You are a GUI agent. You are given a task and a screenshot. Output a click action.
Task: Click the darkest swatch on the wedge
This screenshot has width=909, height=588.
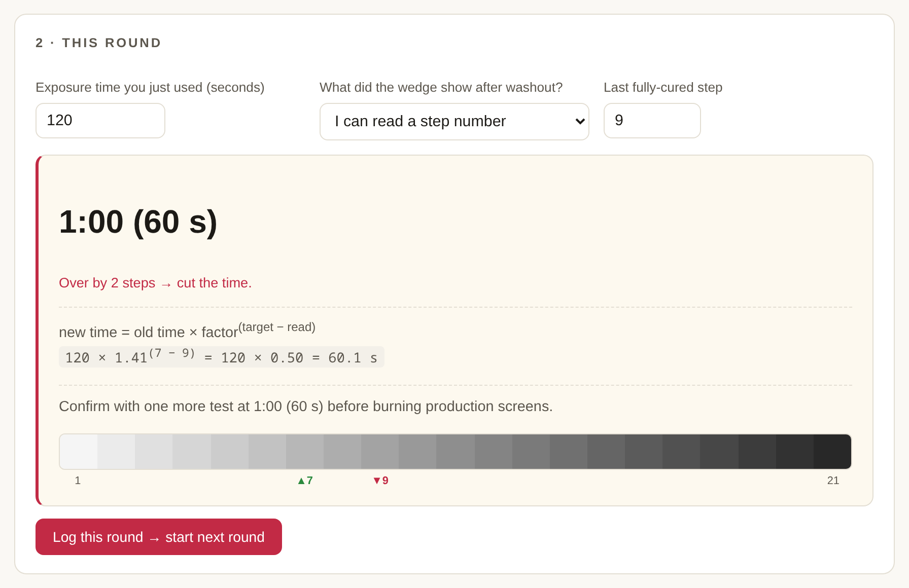pyautogui.click(x=832, y=452)
